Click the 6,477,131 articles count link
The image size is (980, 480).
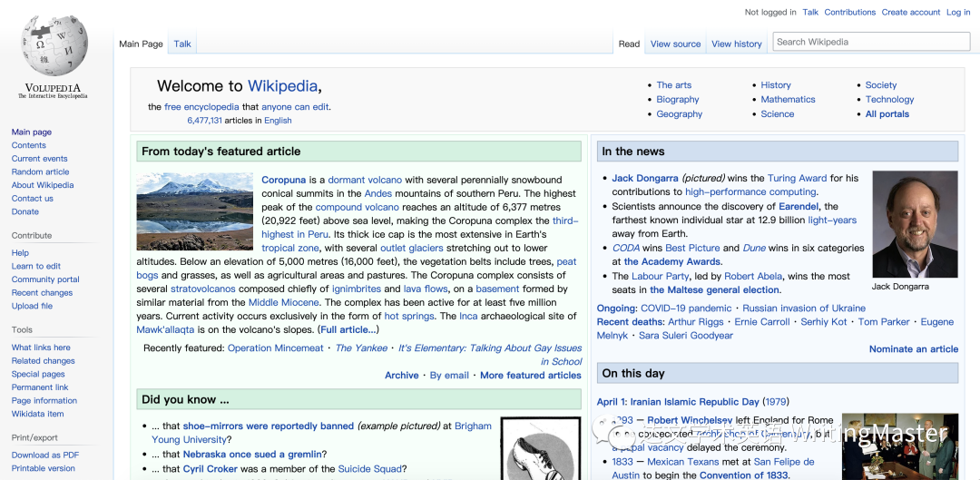tap(204, 121)
